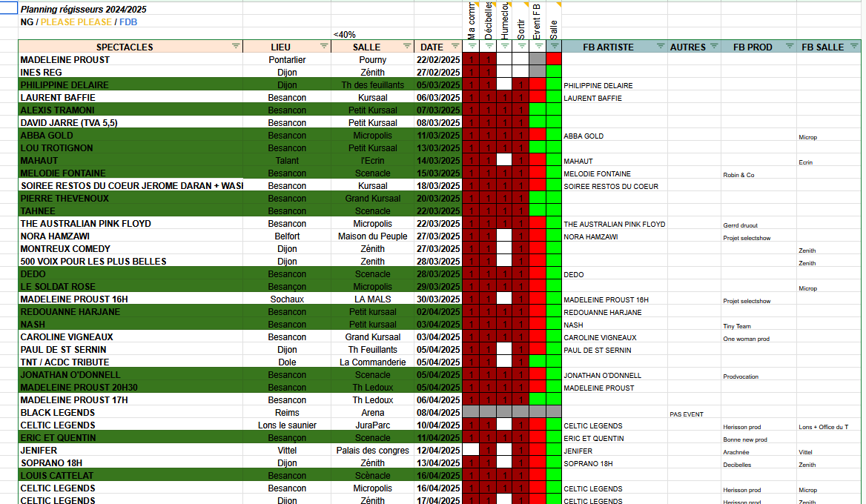866x504 pixels.
Task: Open the filter icon in LIEU header
Action: click(324, 47)
